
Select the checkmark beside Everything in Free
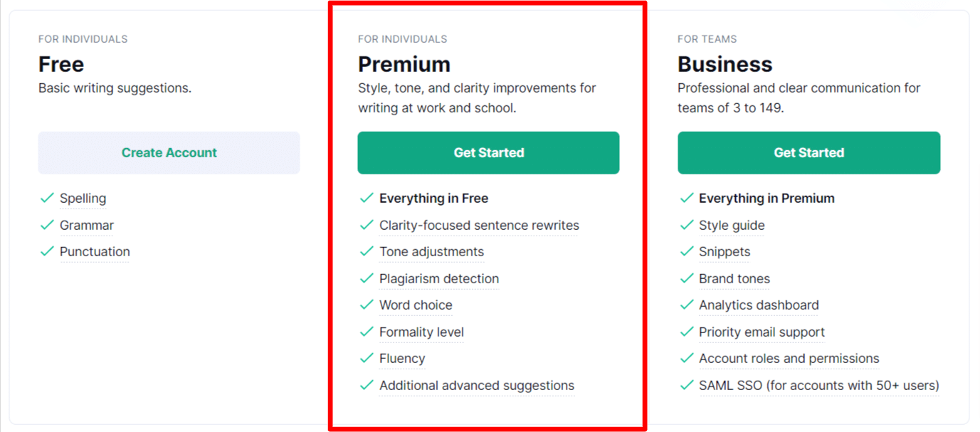click(367, 199)
